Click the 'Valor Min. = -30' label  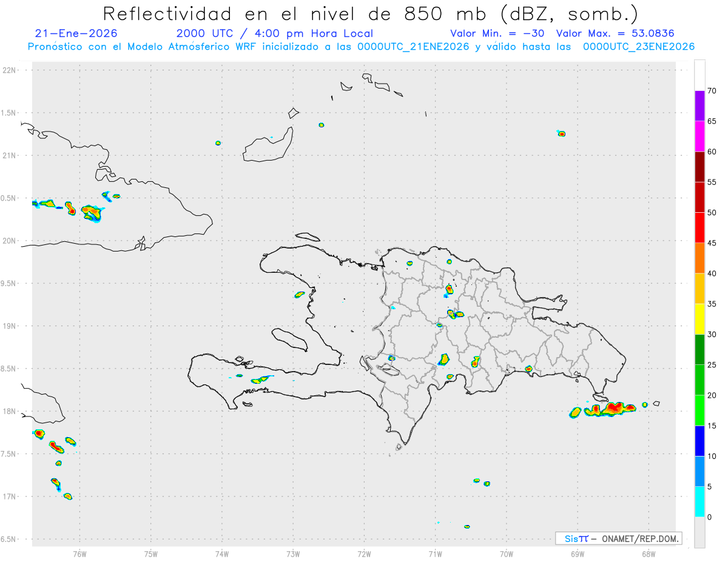[x=499, y=33]
